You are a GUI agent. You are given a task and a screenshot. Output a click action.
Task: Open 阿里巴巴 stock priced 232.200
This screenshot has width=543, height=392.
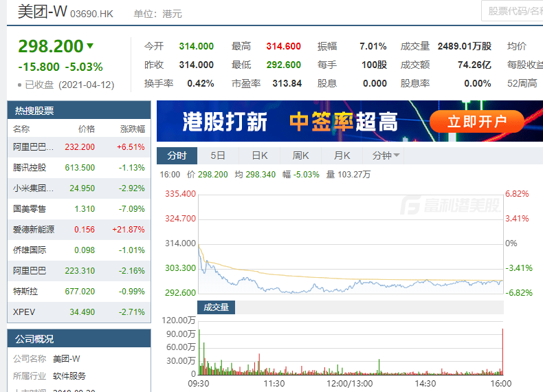(79, 147)
